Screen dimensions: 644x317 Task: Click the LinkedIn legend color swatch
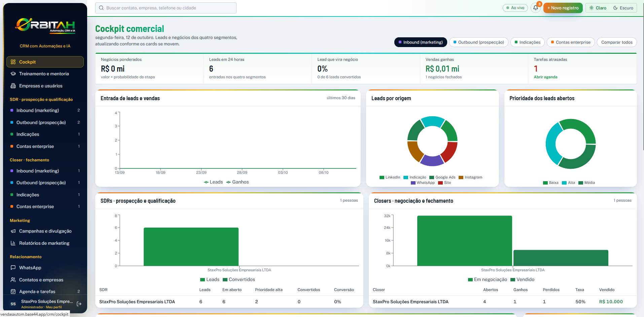point(382,177)
